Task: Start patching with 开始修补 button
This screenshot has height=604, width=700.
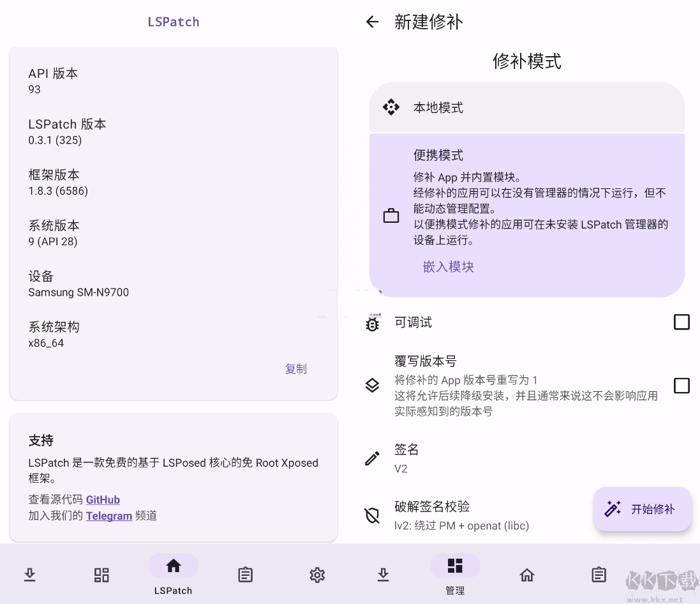Action: pos(642,509)
